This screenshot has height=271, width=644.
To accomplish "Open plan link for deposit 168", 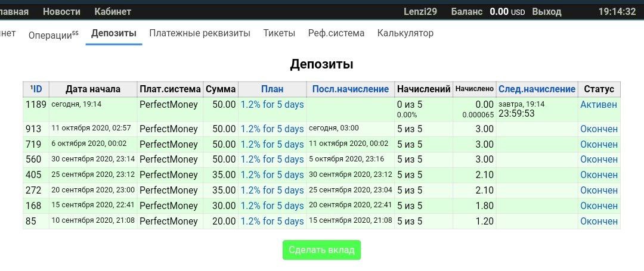I will tap(272, 206).
